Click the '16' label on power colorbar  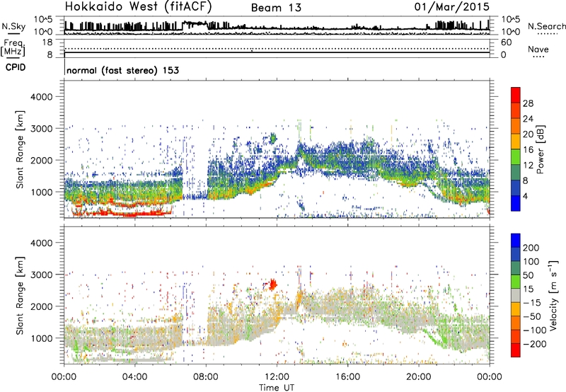click(x=528, y=150)
